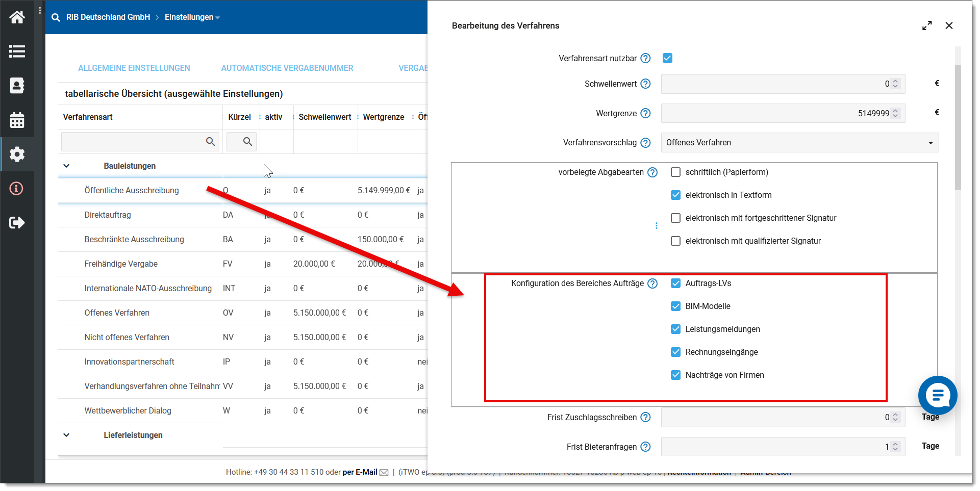Uncheck BIM-Modelle checkbox

click(x=675, y=306)
